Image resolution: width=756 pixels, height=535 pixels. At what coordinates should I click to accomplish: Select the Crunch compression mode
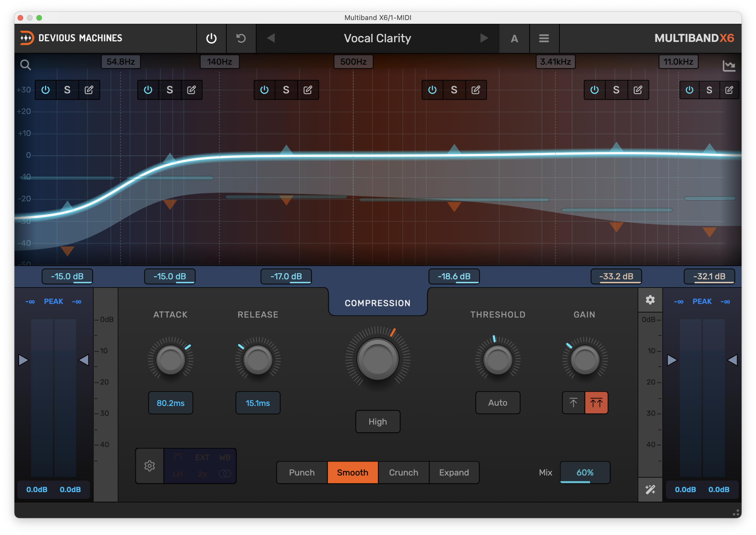(404, 472)
